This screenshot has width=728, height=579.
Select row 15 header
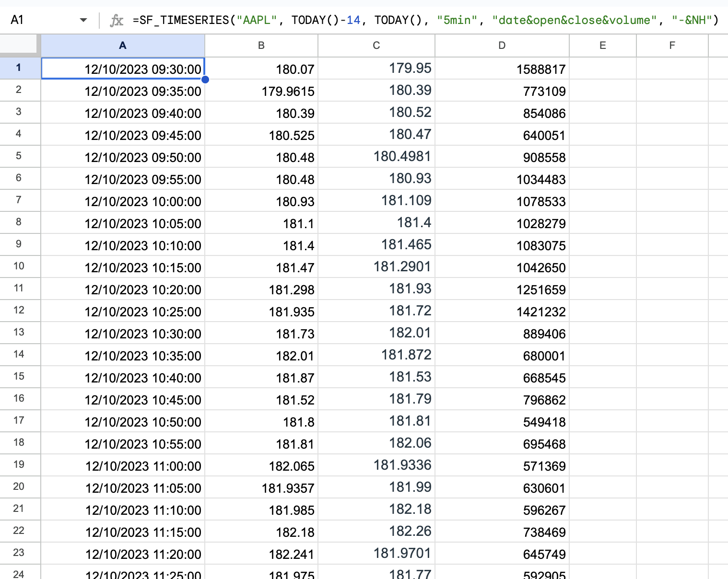20,377
